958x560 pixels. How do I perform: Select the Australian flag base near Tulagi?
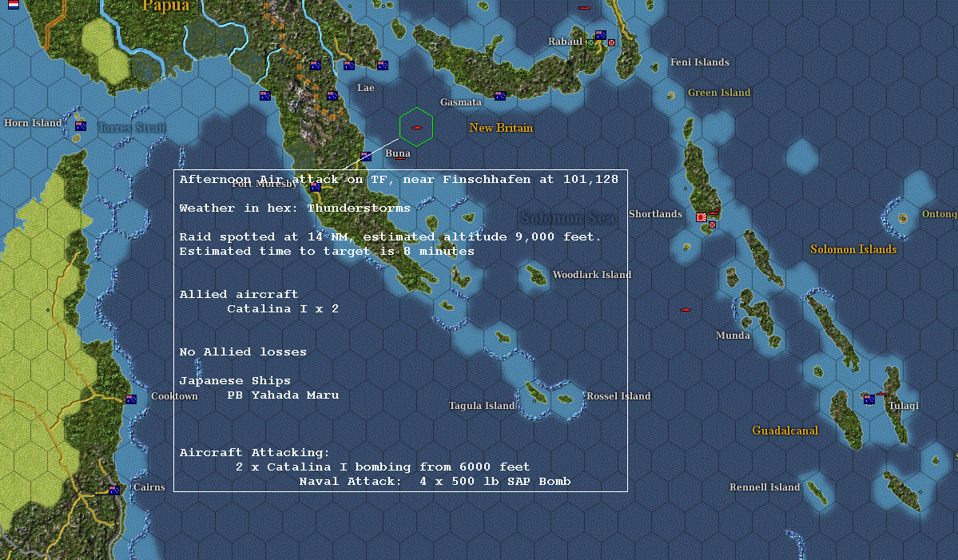coord(869,399)
